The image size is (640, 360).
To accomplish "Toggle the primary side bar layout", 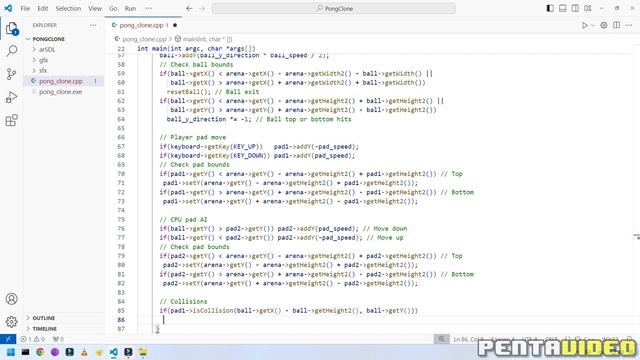I will click(x=550, y=8).
